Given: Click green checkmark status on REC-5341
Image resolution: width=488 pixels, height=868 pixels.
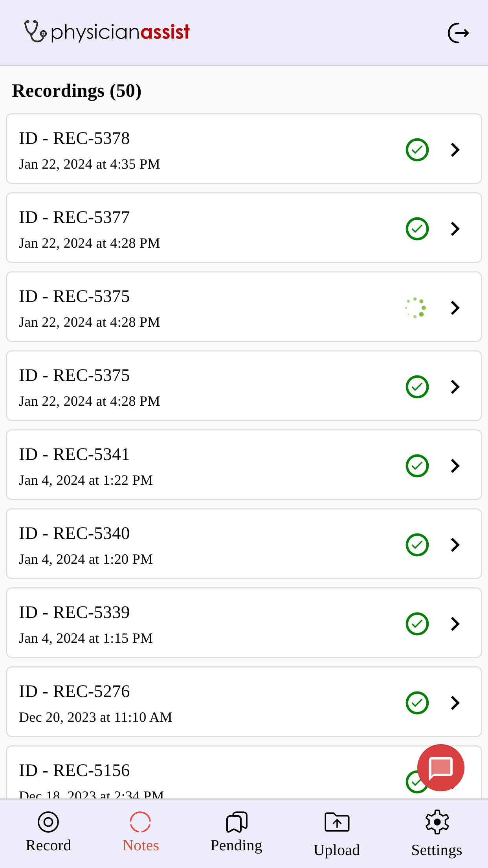Looking at the screenshot, I should (x=417, y=466).
